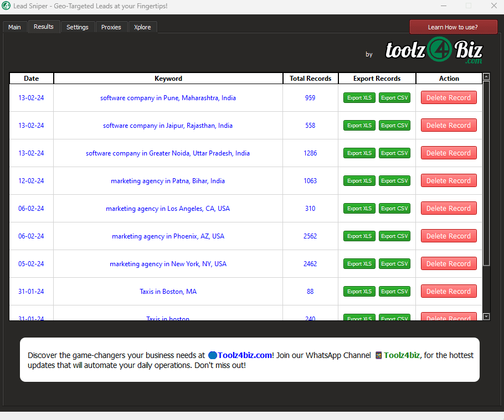Screen dimensions: 504x420
Task: Export CSV for Jaipur software company record
Action: (x=394, y=126)
